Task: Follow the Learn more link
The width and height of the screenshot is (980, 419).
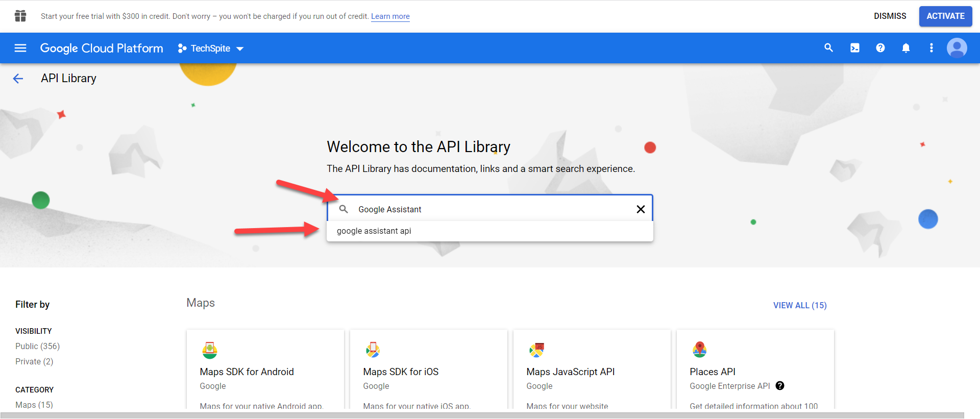Action: [390, 16]
